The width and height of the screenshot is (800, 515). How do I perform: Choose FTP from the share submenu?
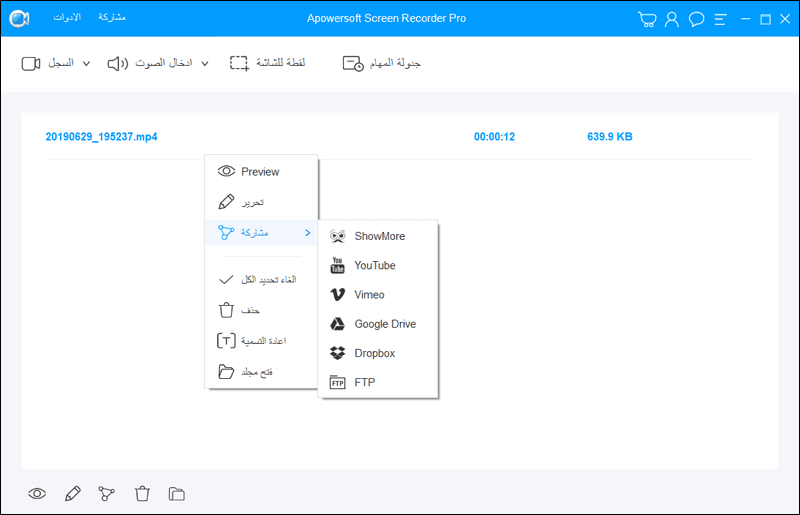point(378,382)
